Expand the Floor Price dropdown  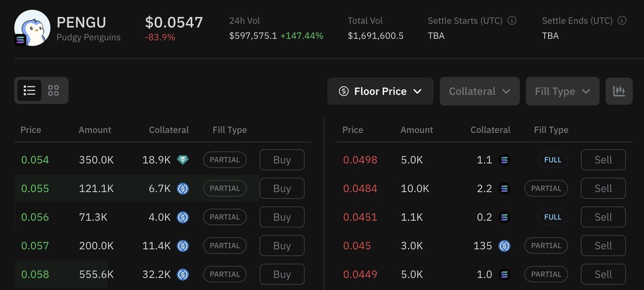coord(380,91)
